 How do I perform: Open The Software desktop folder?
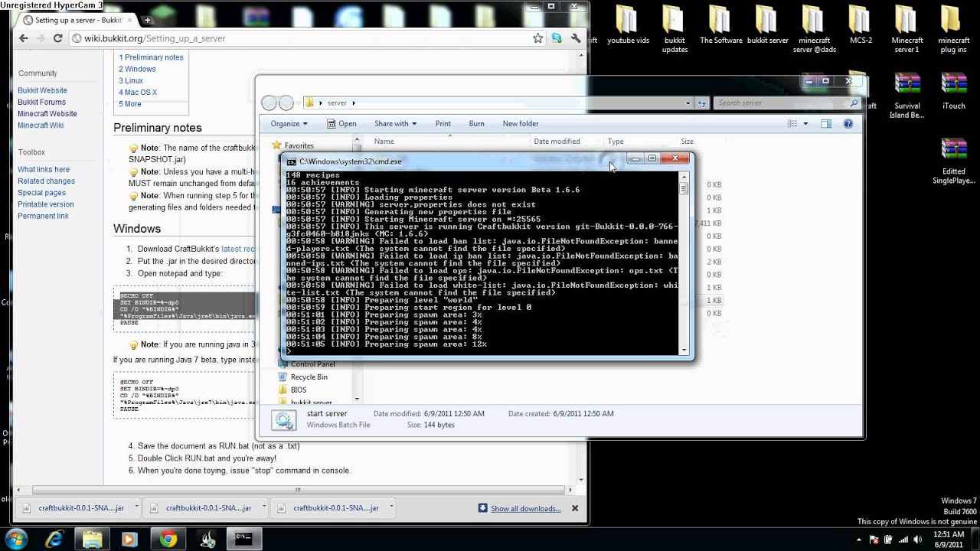720,24
